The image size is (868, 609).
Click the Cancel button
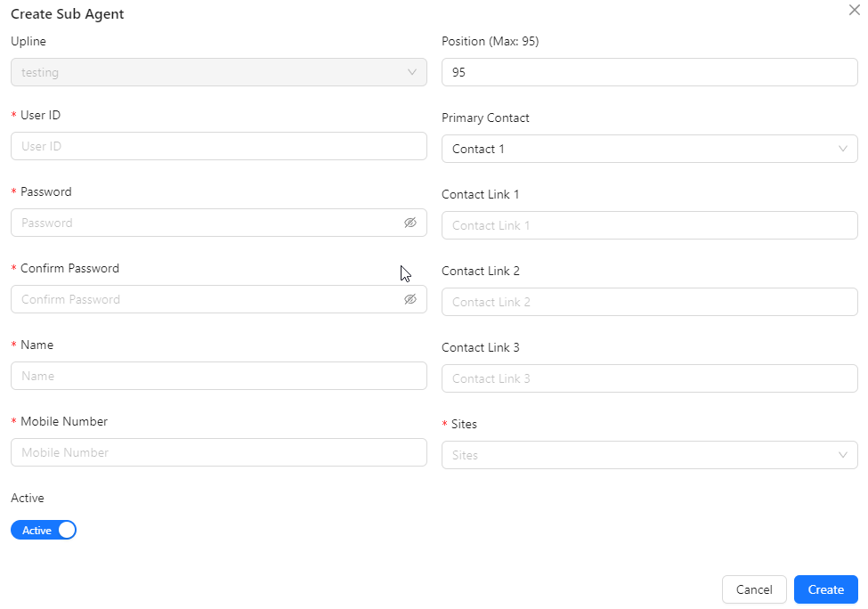pos(754,589)
